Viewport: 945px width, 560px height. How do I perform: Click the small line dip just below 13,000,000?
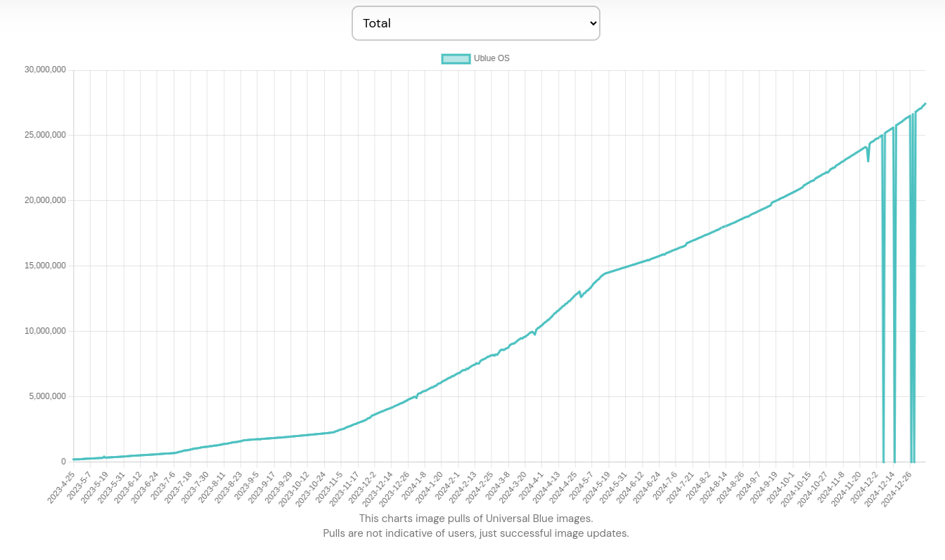coord(581,297)
